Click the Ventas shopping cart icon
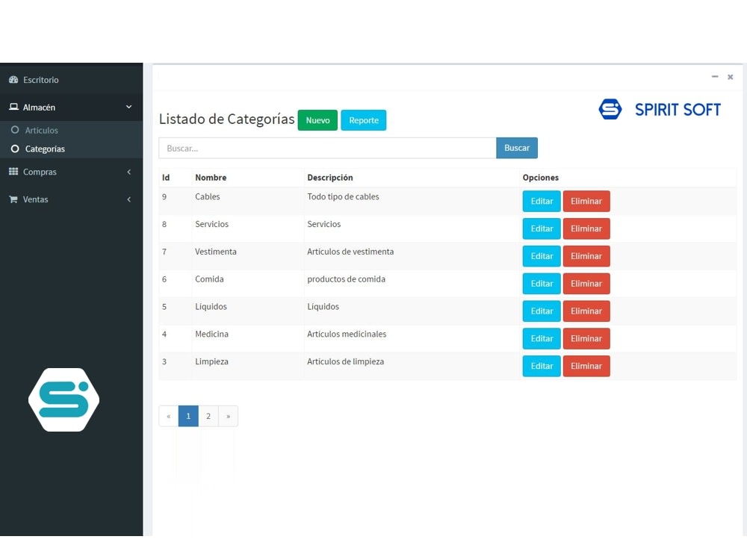Viewport: 747px width, 560px height. 13,199
